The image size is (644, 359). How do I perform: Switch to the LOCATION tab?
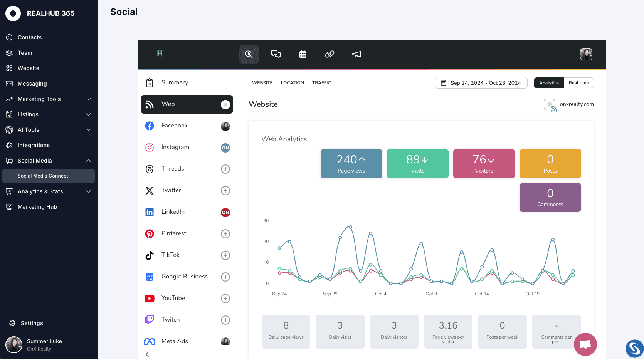292,82
